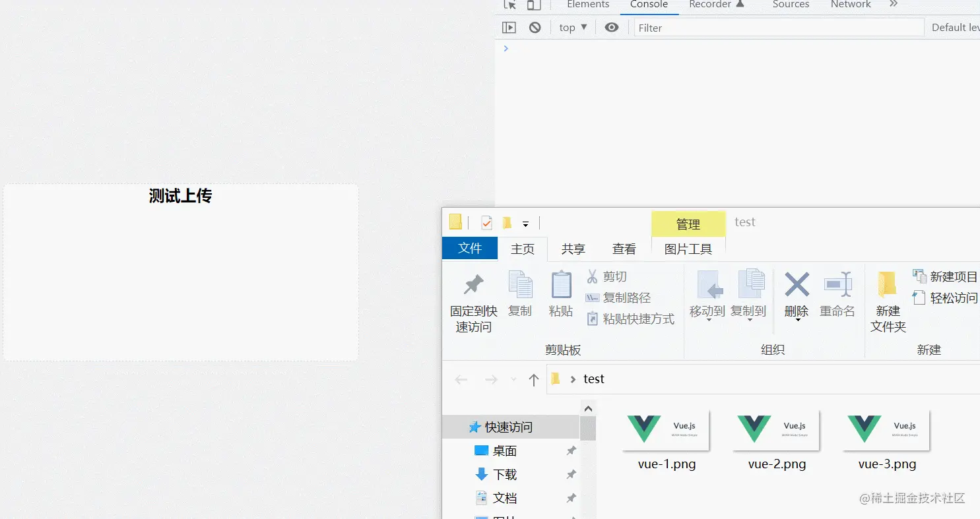Select the 查看 ribbon tab
This screenshot has height=519, width=980.
pyautogui.click(x=624, y=249)
